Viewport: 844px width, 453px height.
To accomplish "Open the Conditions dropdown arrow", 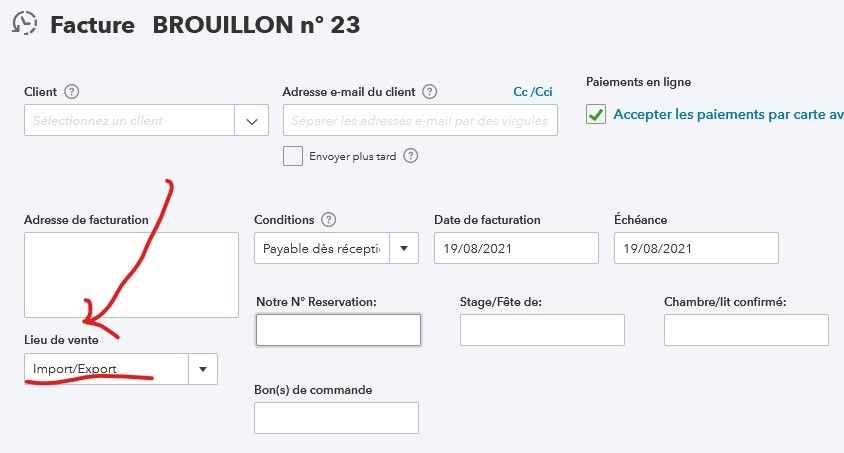I will pos(404,248).
